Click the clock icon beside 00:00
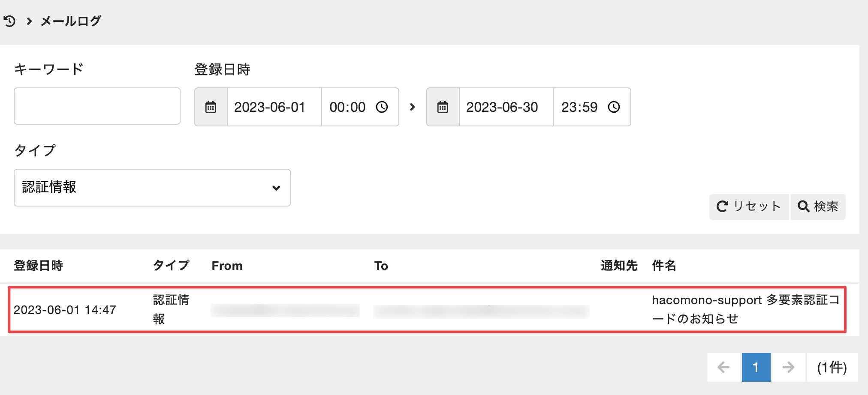 [382, 107]
